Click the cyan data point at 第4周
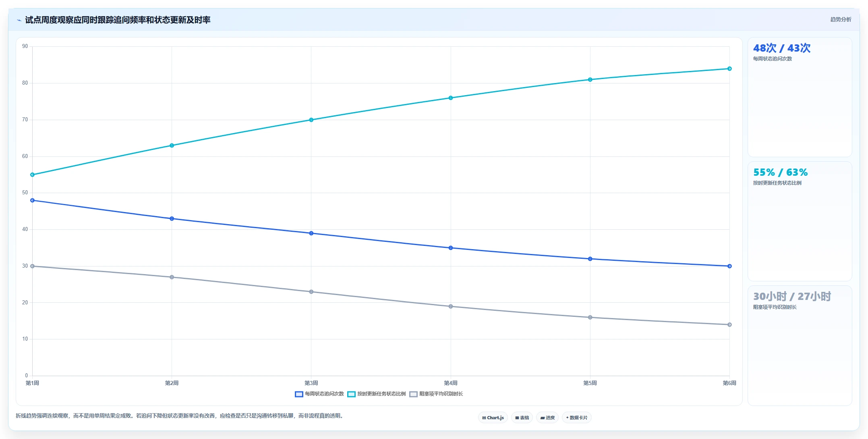868x439 pixels. [x=451, y=98]
